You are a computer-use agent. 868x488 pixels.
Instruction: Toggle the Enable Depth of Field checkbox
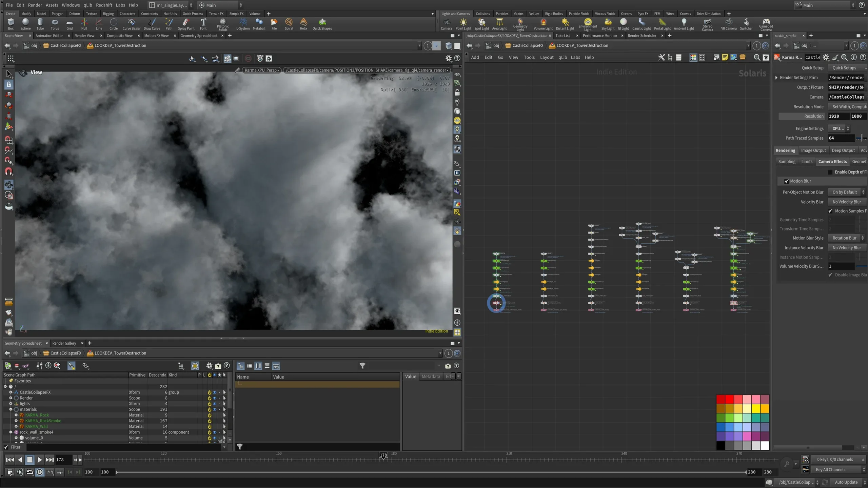(x=830, y=172)
